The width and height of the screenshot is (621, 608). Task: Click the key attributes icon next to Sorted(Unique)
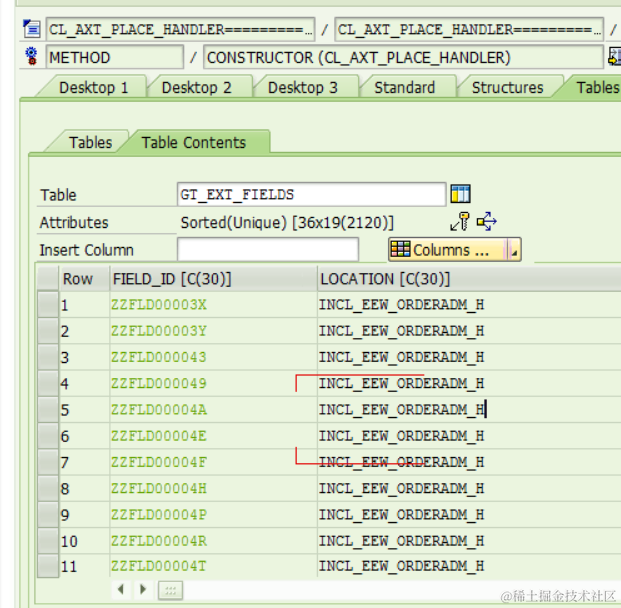460,221
